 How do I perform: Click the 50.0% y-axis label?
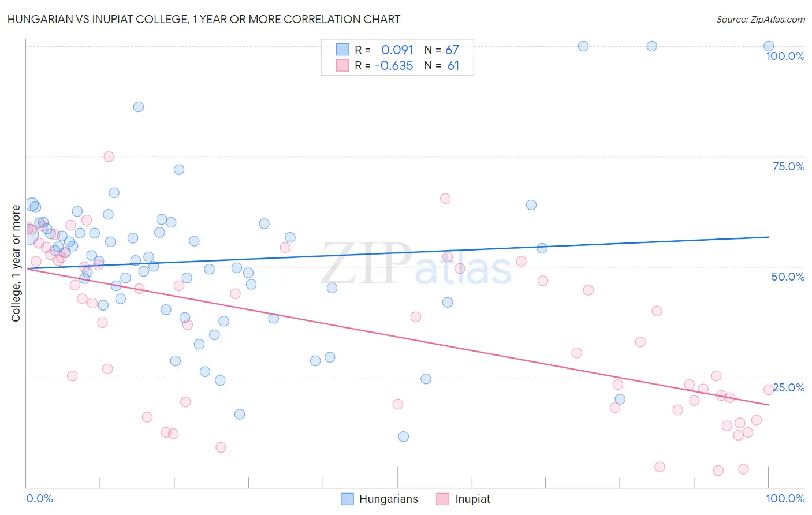click(788, 277)
